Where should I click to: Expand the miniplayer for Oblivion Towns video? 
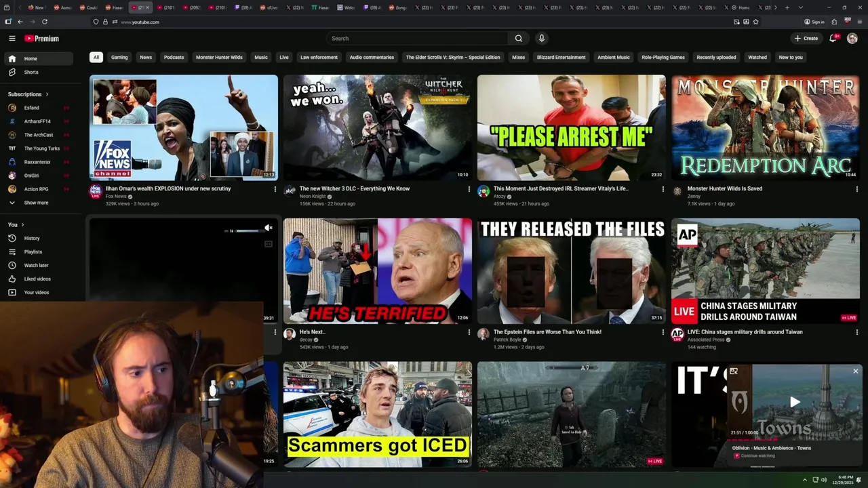pos(734,371)
